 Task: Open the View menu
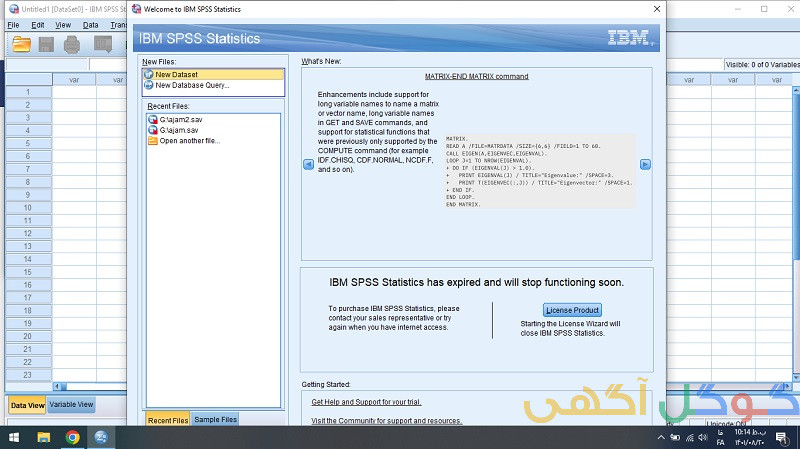(63, 25)
